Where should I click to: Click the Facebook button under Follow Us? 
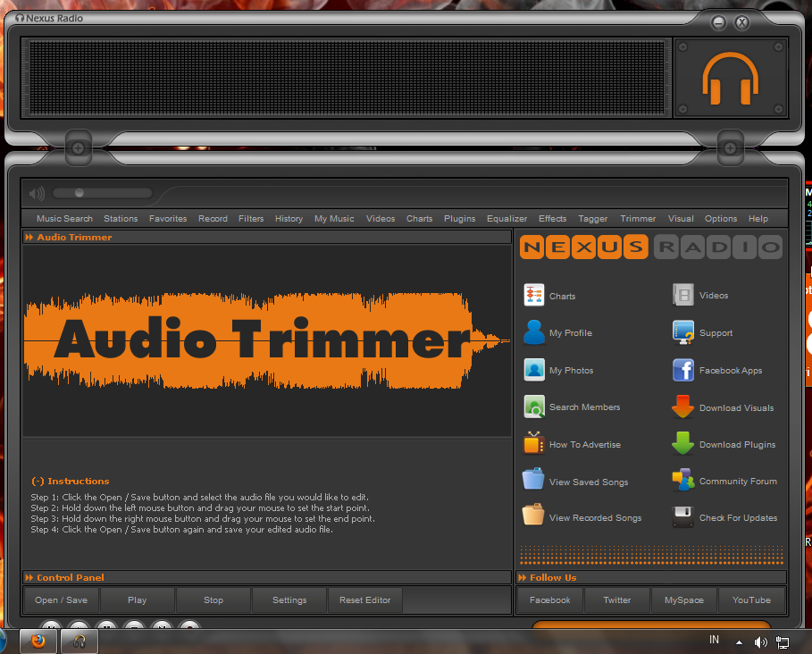[550, 600]
